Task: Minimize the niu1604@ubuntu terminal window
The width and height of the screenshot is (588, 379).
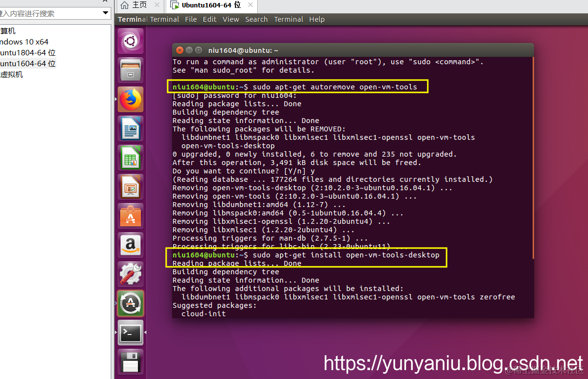Action: [189, 50]
